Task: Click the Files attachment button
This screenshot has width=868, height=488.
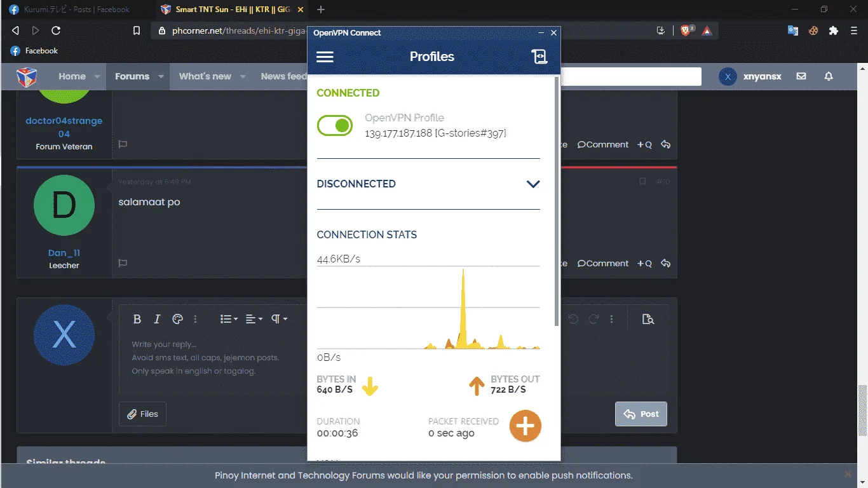Action: point(142,414)
